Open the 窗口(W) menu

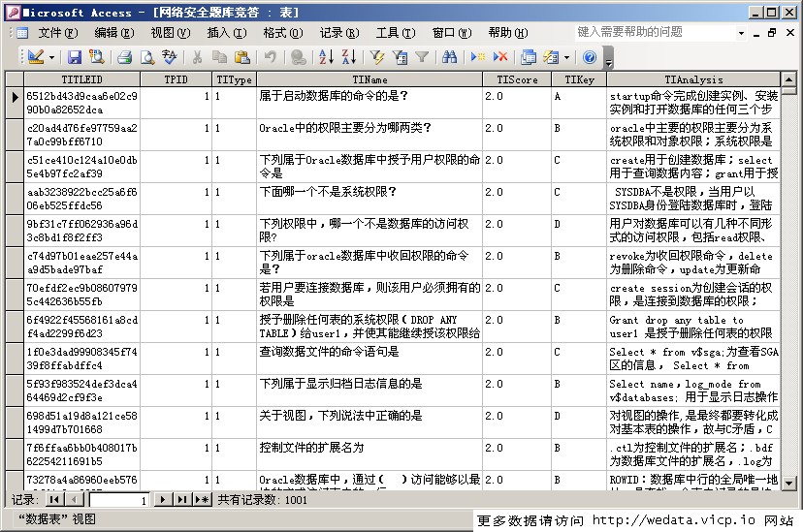click(452, 33)
